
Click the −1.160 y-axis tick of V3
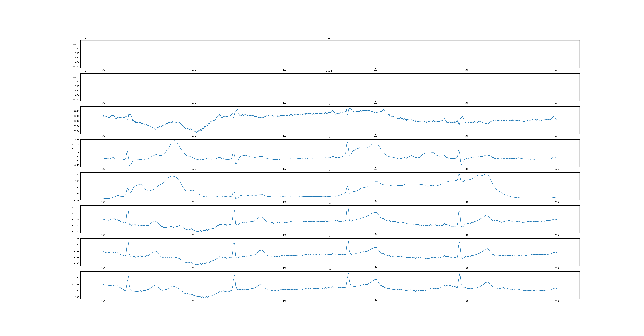tap(76, 200)
